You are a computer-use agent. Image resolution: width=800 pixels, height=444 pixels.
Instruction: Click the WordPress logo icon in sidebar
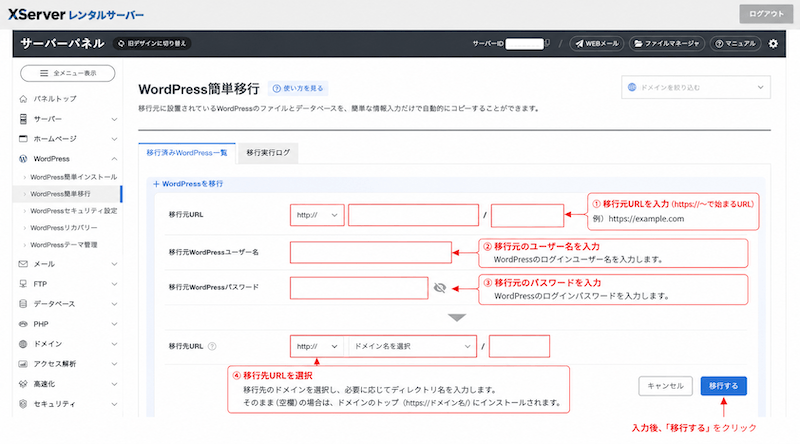(x=23, y=159)
